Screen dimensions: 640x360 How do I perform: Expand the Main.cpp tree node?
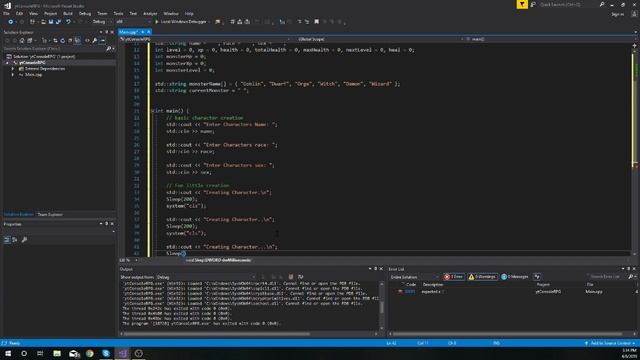point(13,75)
